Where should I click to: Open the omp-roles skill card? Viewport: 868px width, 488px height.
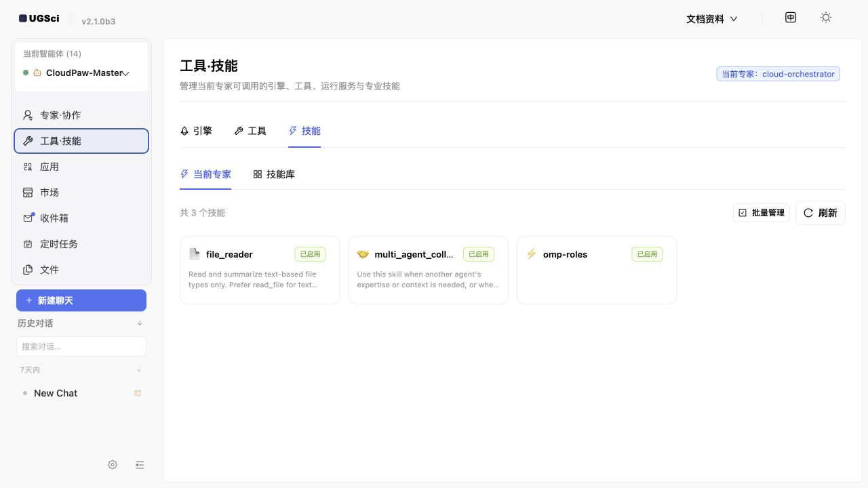click(x=597, y=270)
